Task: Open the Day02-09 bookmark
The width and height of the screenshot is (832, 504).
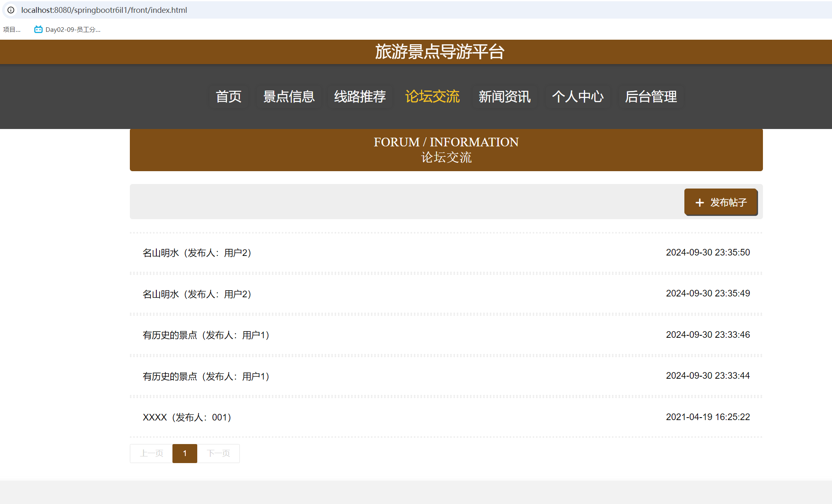Action: [67, 29]
